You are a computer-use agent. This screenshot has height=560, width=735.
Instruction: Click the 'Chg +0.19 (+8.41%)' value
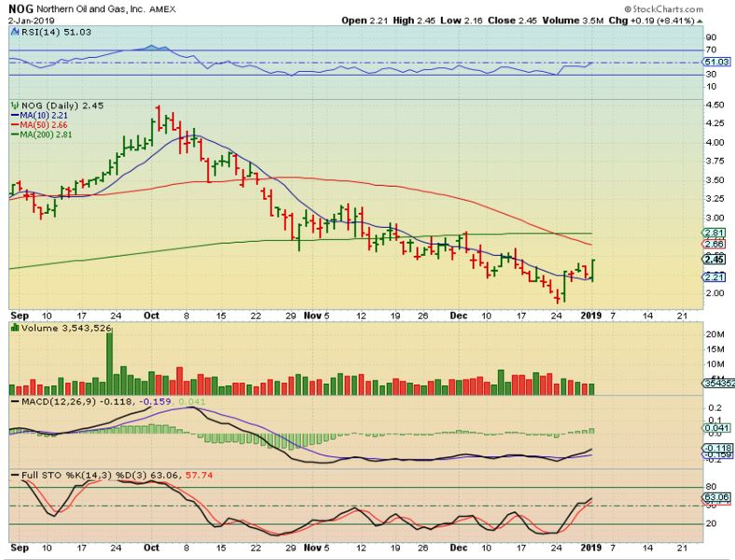click(x=651, y=21)
